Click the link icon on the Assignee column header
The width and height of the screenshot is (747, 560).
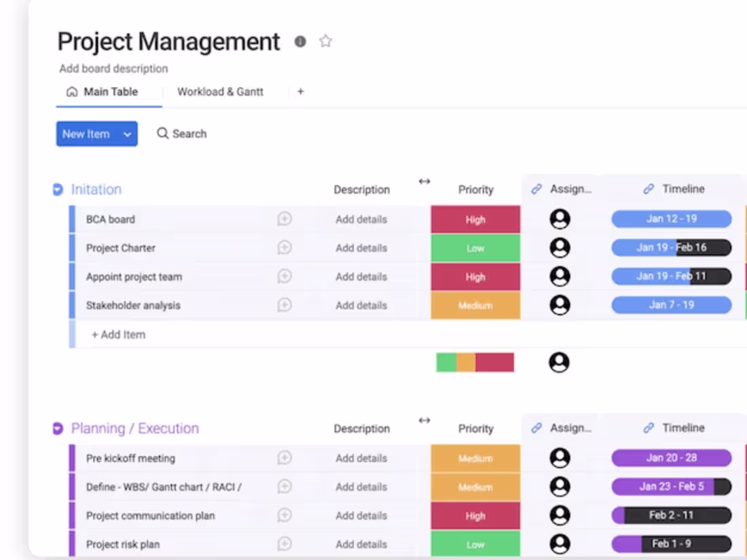(535, 189)
